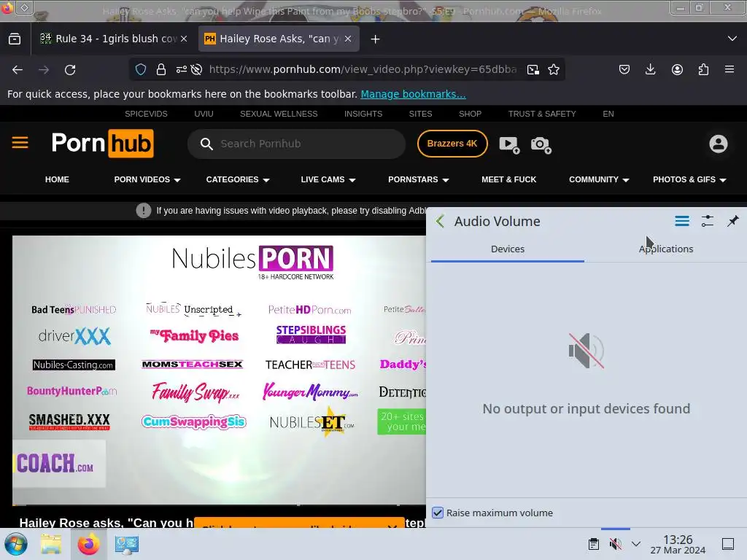
Task: Launch file manager from taskbar
Action: click(x=51, y=544)
